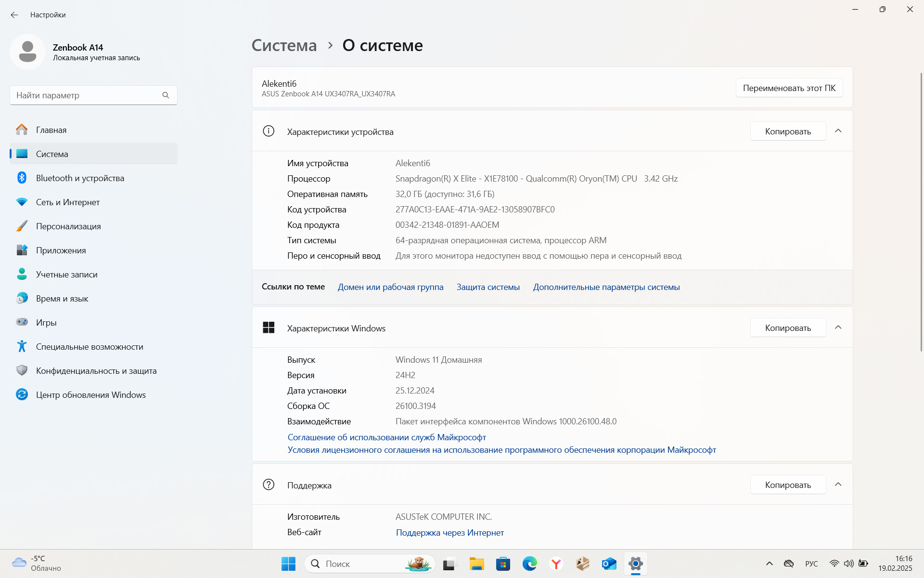Screen dimensions: 924x578
Task: Copy Характеристики устройства with Копировать
Action: click(x=788, y=131)
